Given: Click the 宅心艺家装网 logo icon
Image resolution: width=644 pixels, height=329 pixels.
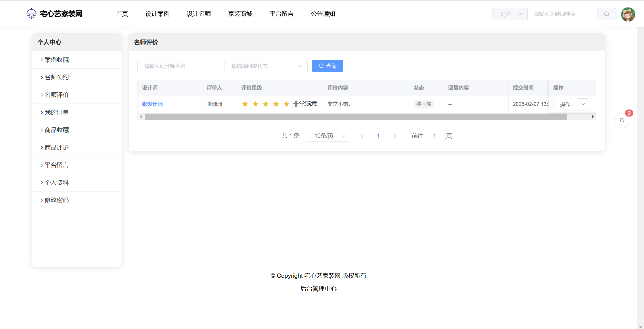Looking at the screenshot, I should coord(31,14).
